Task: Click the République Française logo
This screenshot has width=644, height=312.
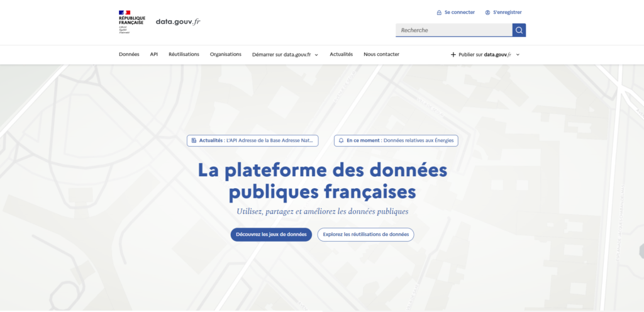Action: click(132, 22)
